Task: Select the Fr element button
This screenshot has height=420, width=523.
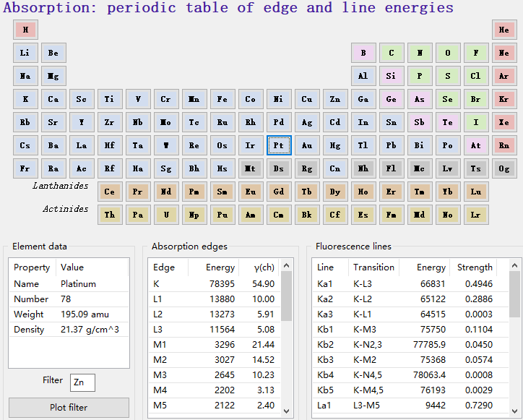Action: coord(26,168)
